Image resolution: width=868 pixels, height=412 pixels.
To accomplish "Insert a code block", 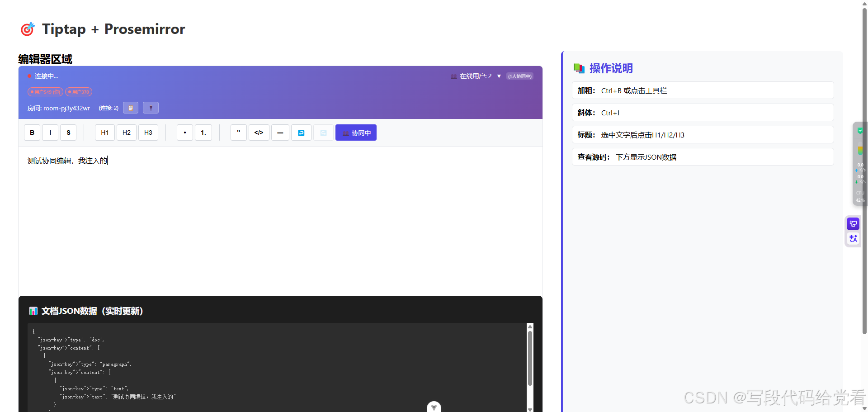I will click(259, 133).
